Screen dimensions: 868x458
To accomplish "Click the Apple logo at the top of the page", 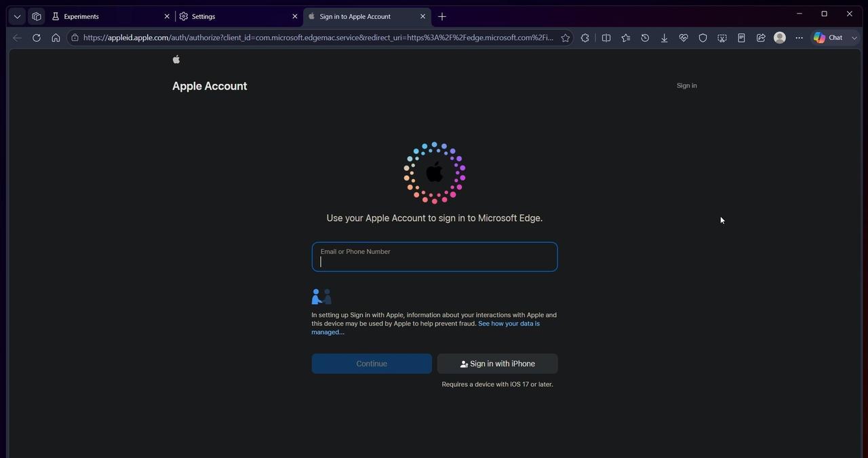I will point(176,60).
